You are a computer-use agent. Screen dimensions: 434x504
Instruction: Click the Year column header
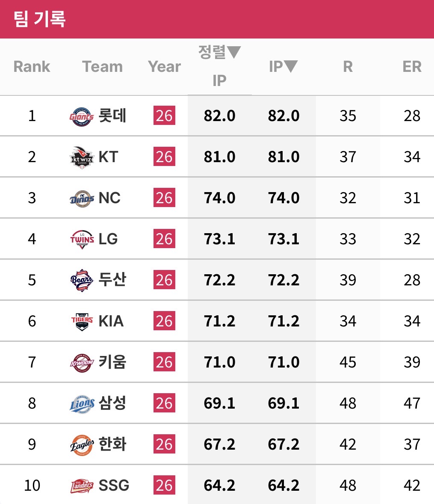point(164,66)
